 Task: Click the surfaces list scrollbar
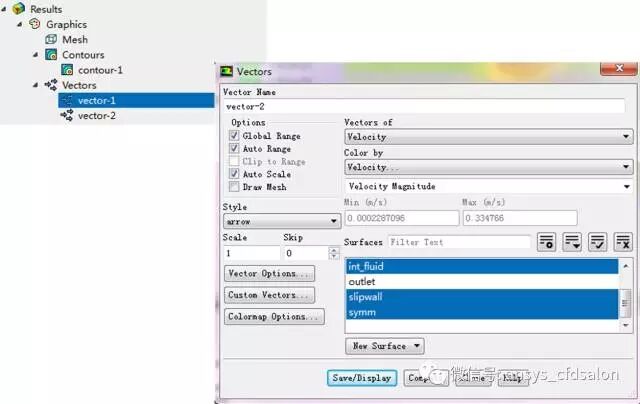pyautogui.click(x=625, y=296)
